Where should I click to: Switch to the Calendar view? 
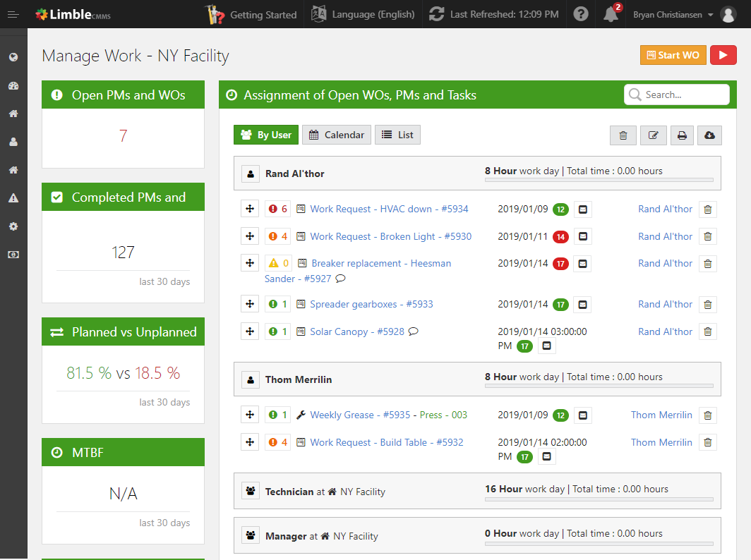coord(337,135)
